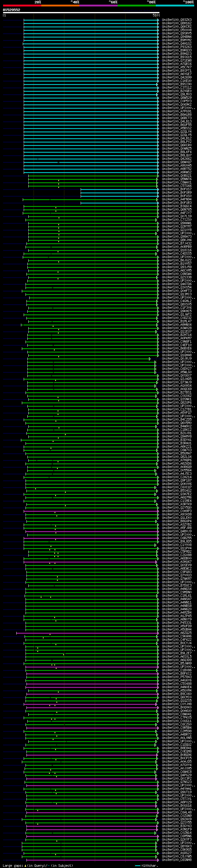Screen dimensions: 197x868
Task: Click text UniRef100_B0UU16
Action: pyautogui.click(x=177, y=805)
